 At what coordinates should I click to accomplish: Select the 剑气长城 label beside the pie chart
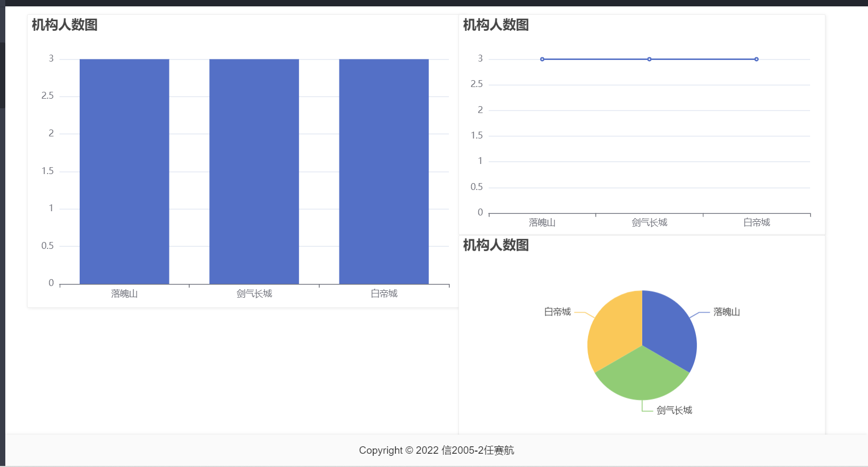pyautogui.click(x=675, y=410)
